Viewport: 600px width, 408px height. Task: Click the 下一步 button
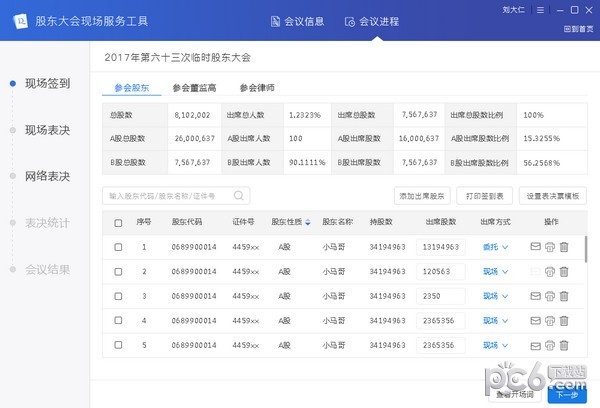[567, 394]
